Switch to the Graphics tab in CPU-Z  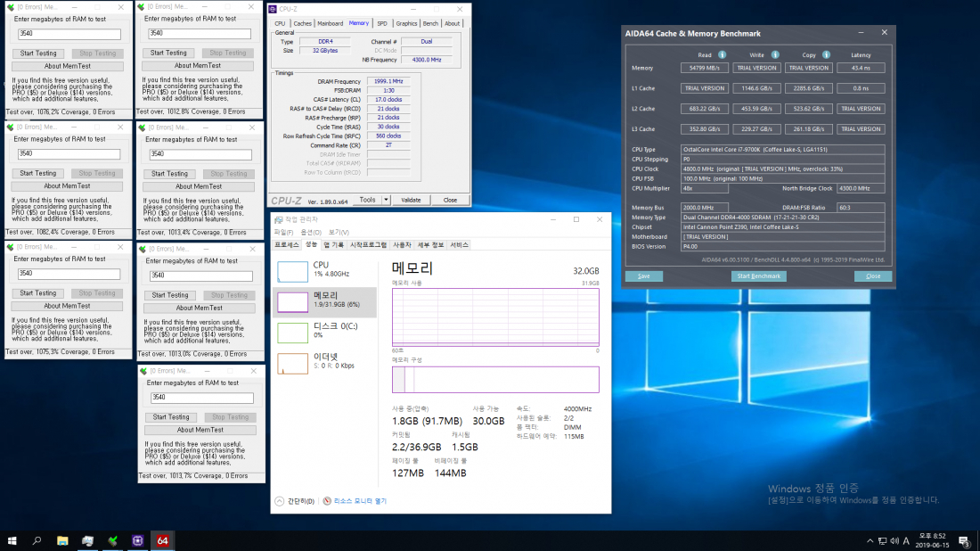click(x=406, y=23)
